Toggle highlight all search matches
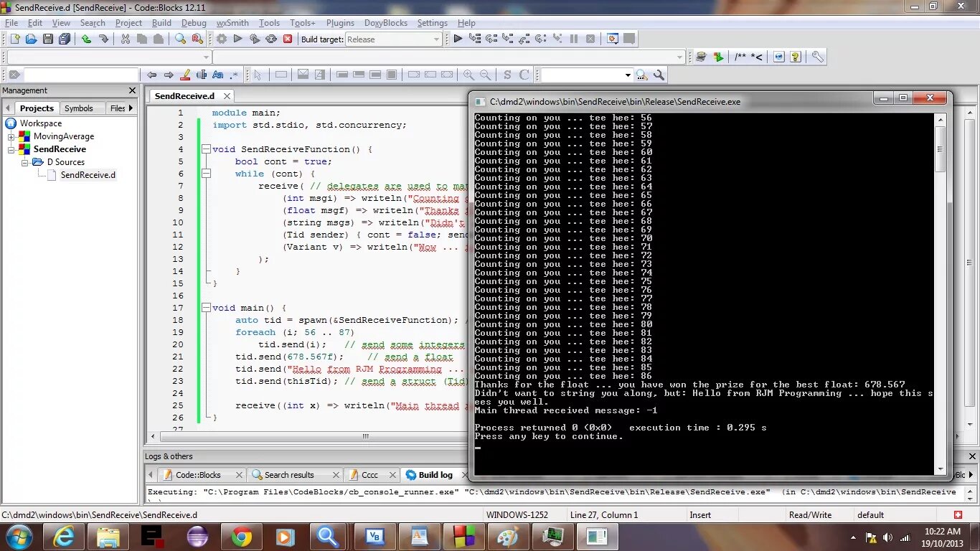 pyautogui.click(x=185, y=75)
